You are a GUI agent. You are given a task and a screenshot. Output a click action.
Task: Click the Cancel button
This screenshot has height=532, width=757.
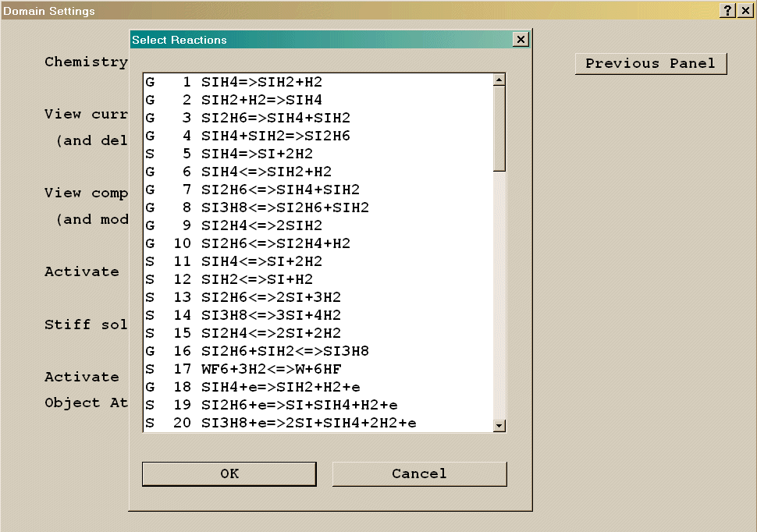click(x=419, y=473)
